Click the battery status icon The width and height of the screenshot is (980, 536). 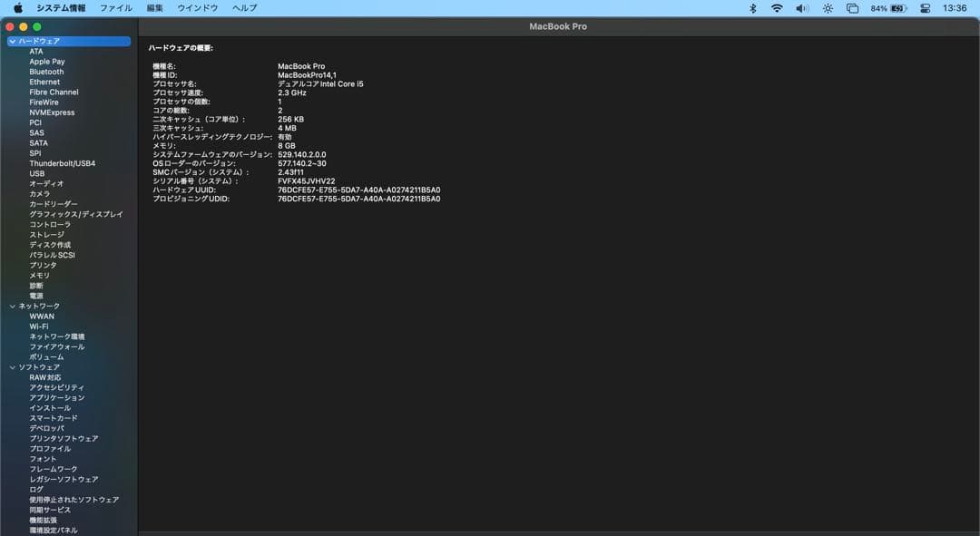pyautogui.click(x=898, y=8)
